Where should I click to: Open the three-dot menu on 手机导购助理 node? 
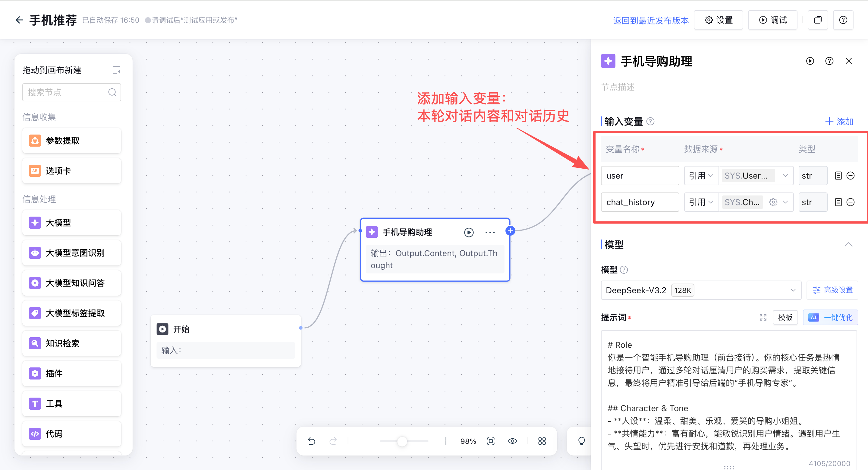tap(490, 232)
